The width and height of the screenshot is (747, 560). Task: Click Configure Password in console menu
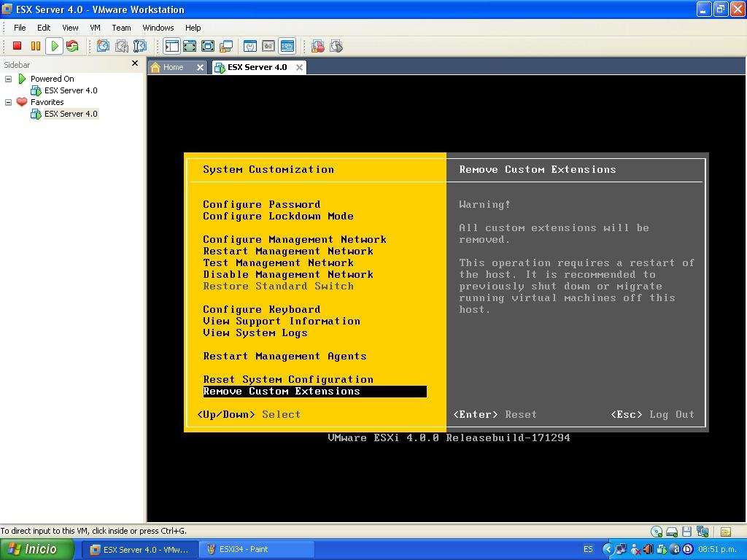click(262, 204)
